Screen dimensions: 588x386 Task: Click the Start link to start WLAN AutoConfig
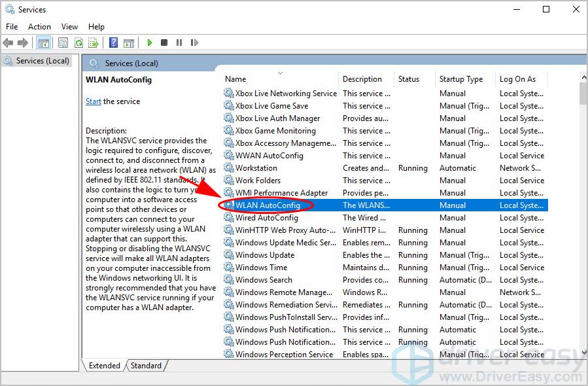[x=93, y=101]
